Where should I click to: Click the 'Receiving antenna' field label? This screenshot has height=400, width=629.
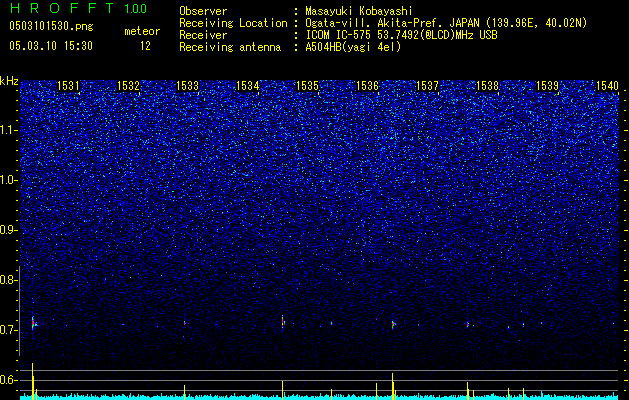click(x=230, y=47)
